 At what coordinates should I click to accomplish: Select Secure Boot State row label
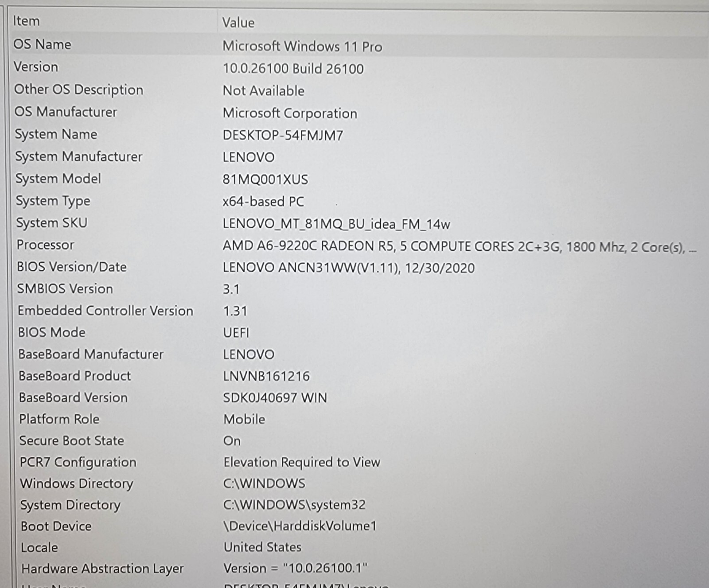pyautogui.click(x=72, y=440)
